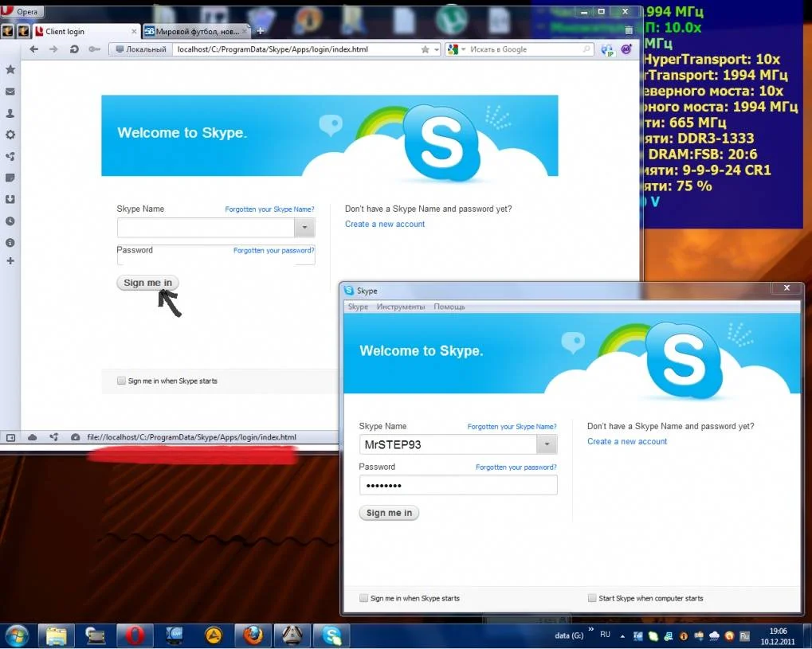The height and width of the screenshot is (649, 812).
Task: Open the IP extension icon in Opera toolbar
Action: pyautogui.click(x=607, y=49)
